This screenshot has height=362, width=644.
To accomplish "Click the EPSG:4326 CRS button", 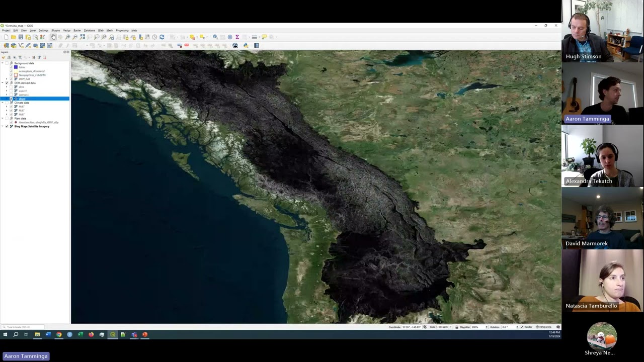I will click(543, 327).
